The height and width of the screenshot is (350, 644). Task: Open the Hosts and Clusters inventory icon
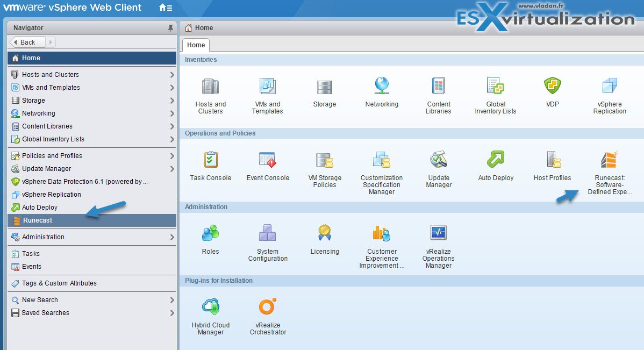[x=210, y=87]
